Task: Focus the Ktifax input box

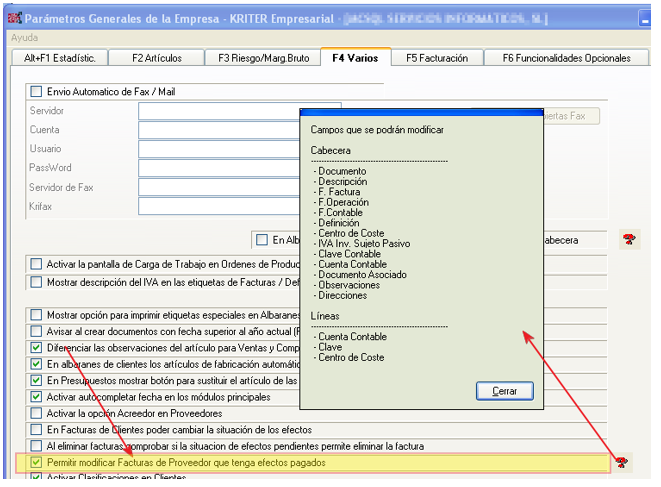Action: pos(220,206)
